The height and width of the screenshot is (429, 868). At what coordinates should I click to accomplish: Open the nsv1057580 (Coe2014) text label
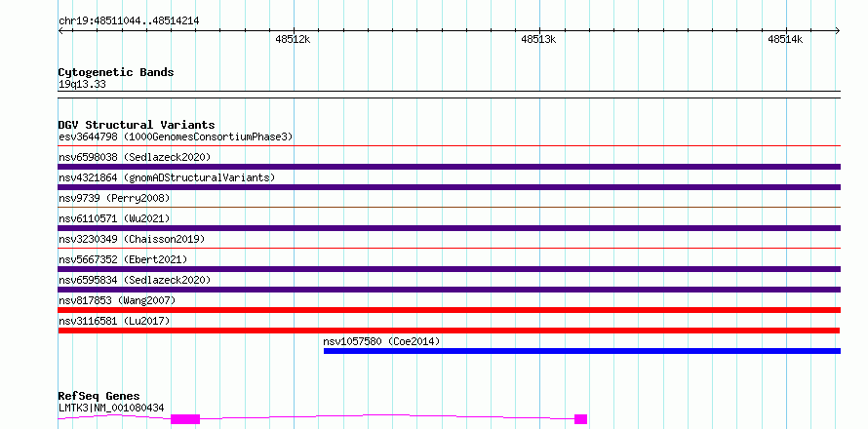tap(381, 341)
